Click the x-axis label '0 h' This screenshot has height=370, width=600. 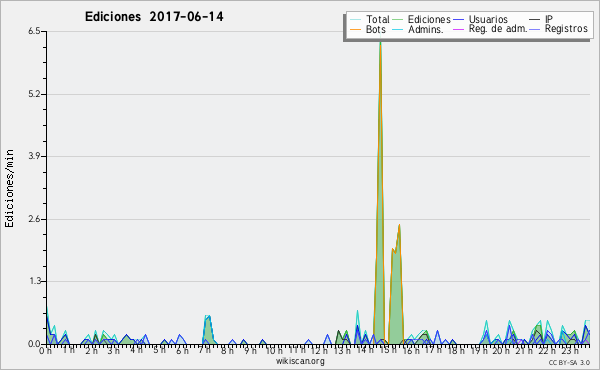click(x=46, y=350)
